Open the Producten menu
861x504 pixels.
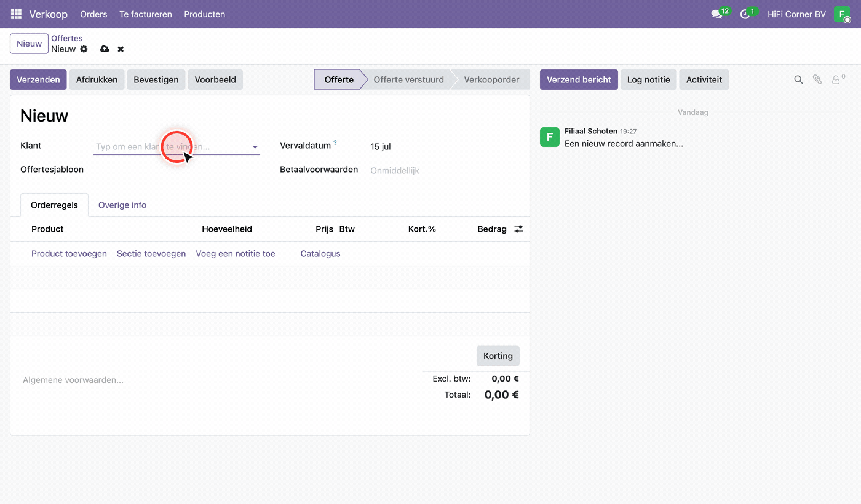coord(205,14)
